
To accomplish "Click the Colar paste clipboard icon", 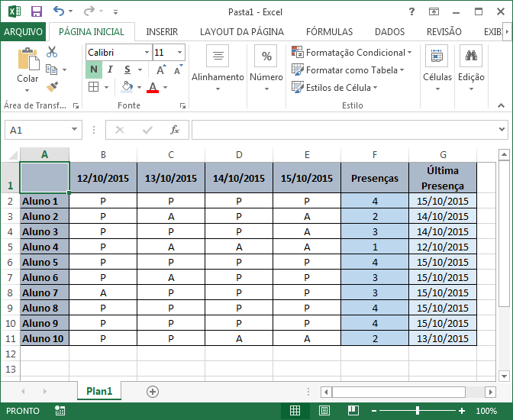I will tap(28, 60).
